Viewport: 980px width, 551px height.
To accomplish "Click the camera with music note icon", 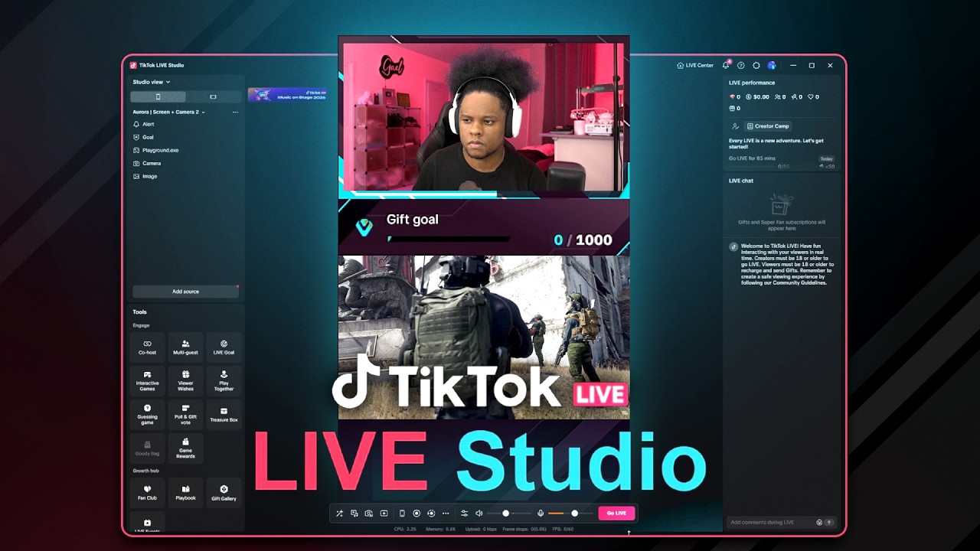I will 369,514.
